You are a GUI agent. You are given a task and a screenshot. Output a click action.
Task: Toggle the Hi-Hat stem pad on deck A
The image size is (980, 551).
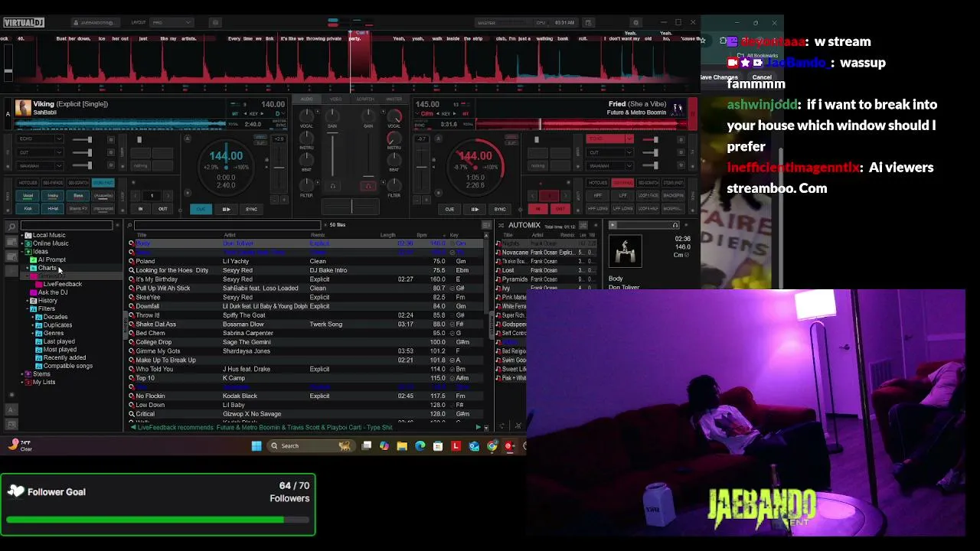[x=53, y=208]
